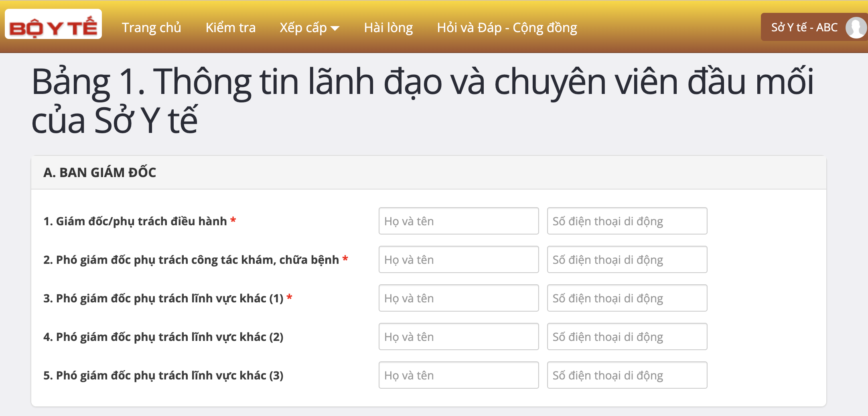The height and width of the screenshot is (416, 868).
Task: Expand the Xếp cấp dropdown
Action: click(x=309, y=27)
